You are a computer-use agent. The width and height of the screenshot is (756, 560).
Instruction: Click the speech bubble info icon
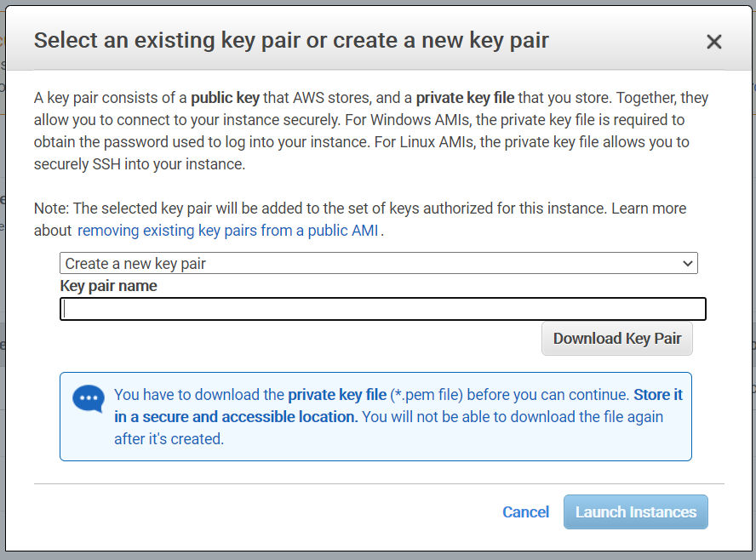click(89, 398)
